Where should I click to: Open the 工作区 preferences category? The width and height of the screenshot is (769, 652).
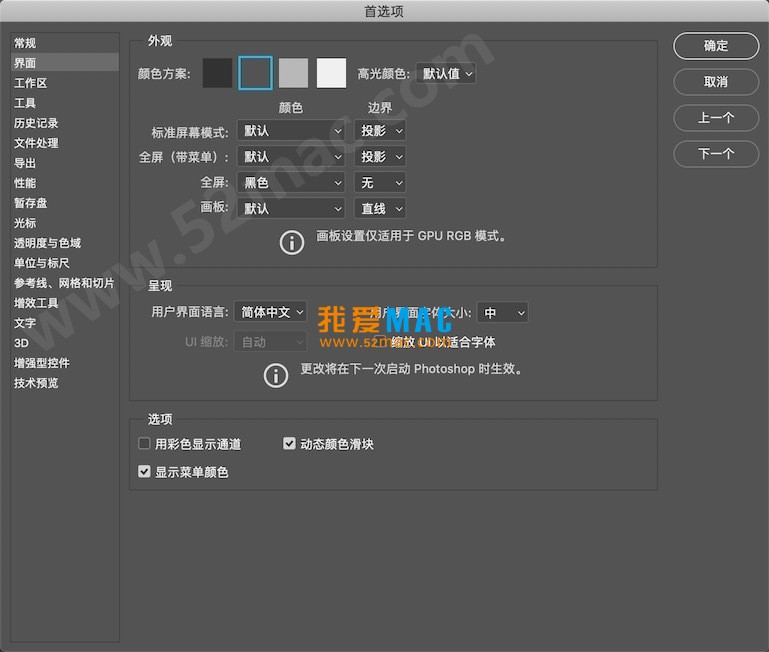pos(65,83)
